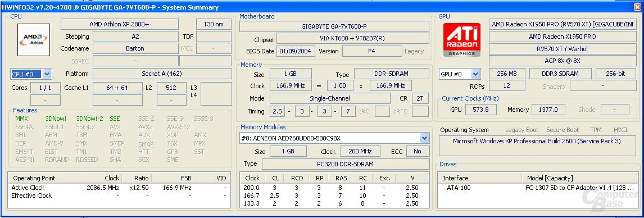Click the memory multiplier 1.00 field
Image resolution: width=644 pixels, height=218 pixels.
pos(340,86)
